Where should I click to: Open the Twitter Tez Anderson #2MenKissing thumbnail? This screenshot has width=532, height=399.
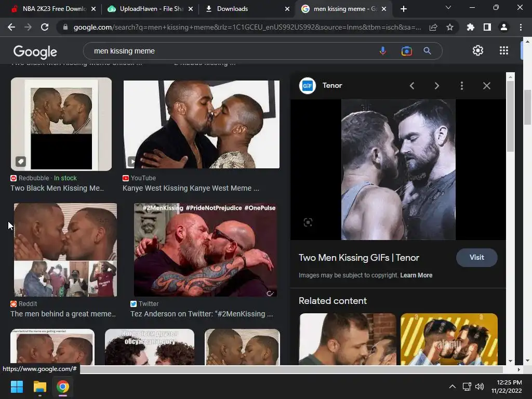coord(205,250)
